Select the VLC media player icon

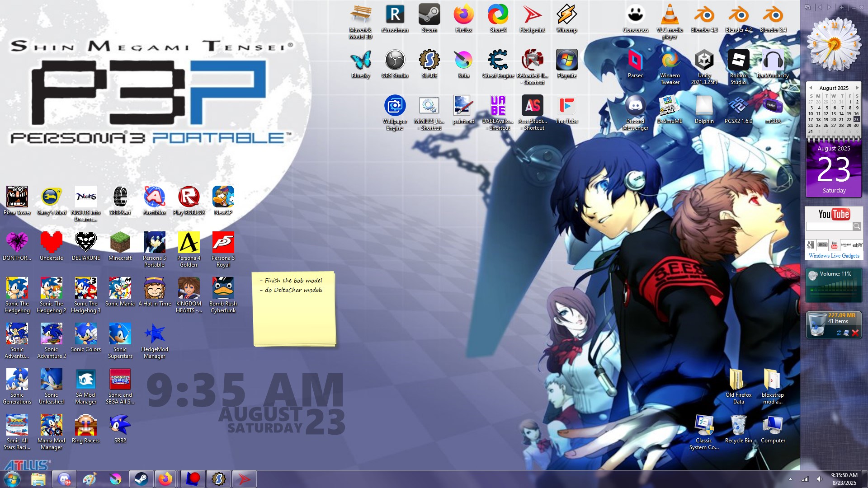tap(670, 21)
